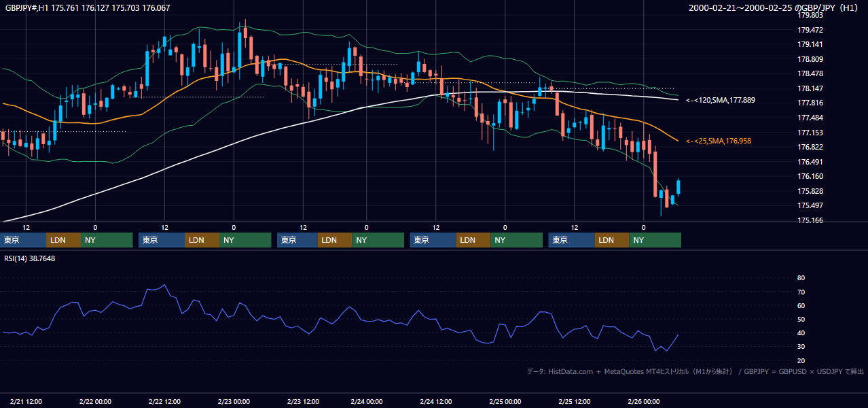Image resolution: width=868 pixels, height=408 pixels.
Task: Click the 2/23 00:00 date label
Action: [234, 401]
